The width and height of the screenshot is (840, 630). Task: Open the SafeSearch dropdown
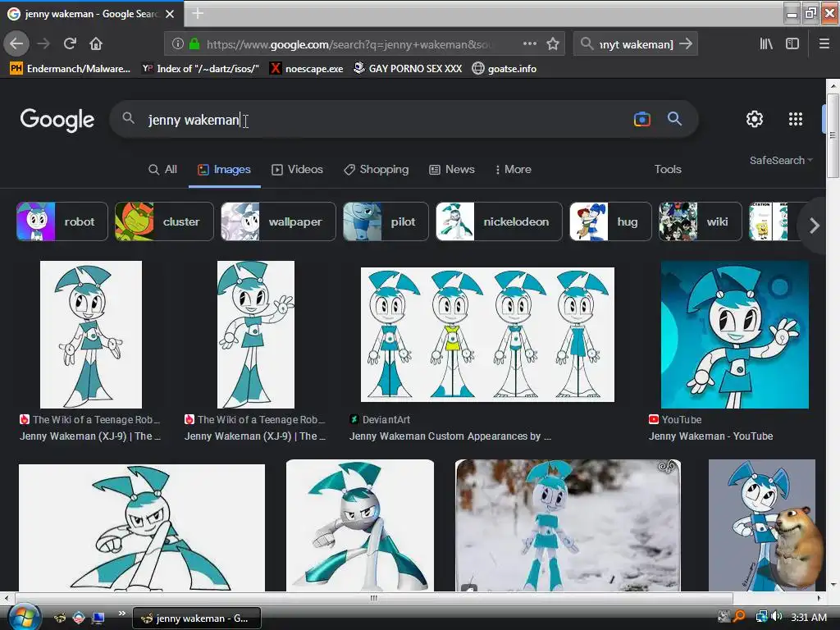coord(781,160)
